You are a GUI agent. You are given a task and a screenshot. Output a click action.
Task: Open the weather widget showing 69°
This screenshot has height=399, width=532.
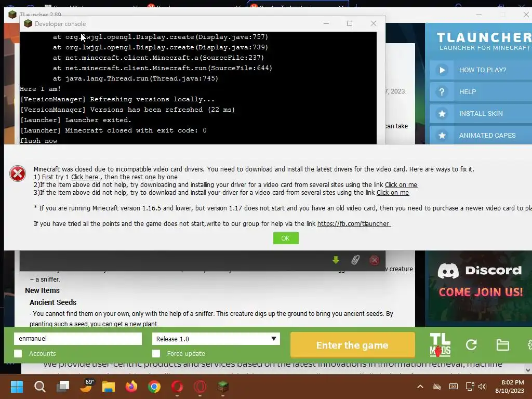pyautogui.click(x=86, y=386)
